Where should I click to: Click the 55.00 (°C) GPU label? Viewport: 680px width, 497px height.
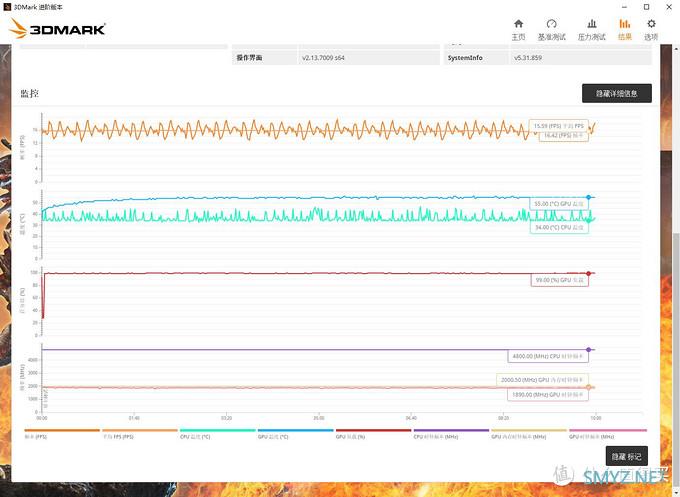click(x=559, y=204)
